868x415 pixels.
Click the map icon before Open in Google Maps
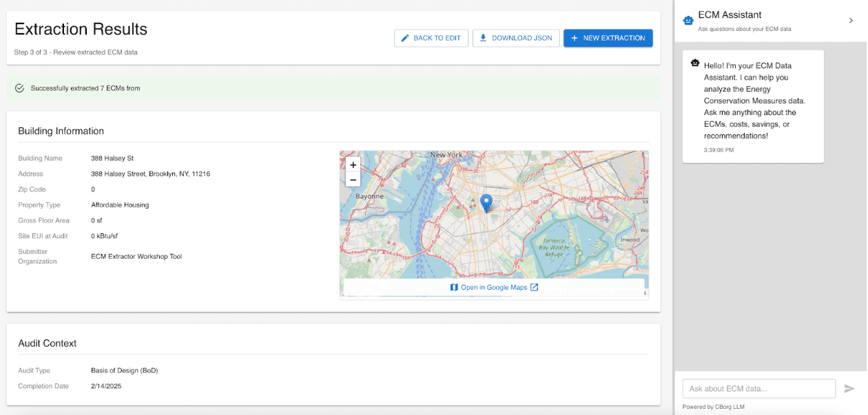[x=453, y=287]
